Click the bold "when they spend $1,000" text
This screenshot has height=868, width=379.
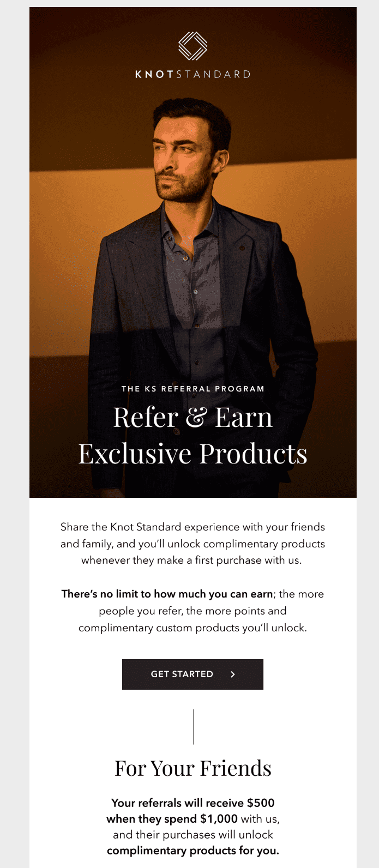(x=172, y=818)
